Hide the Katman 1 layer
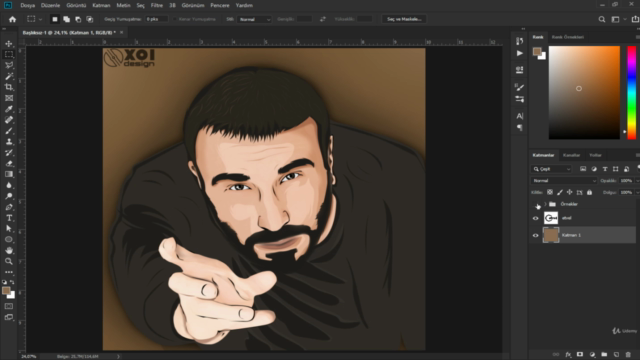The width and height of the screenshot is (640, 360). (536, 236)
